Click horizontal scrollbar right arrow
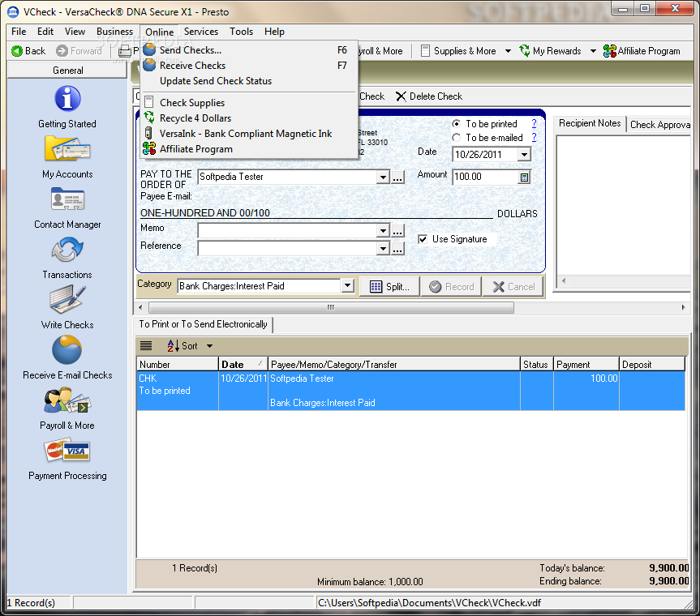Image resolution: width=700 pixels, height=616 pixels. 683,307
